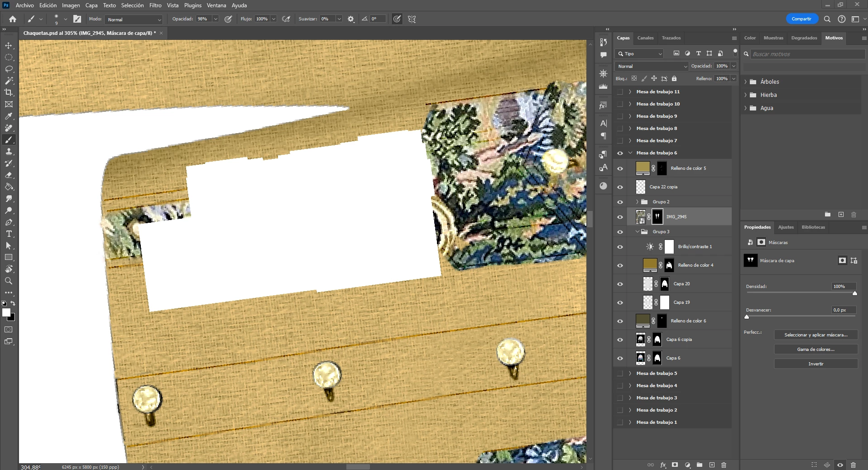Toggle visibility of Grupo 3
The width and height of the screenshot is (868, 470).
coord(620,232)
